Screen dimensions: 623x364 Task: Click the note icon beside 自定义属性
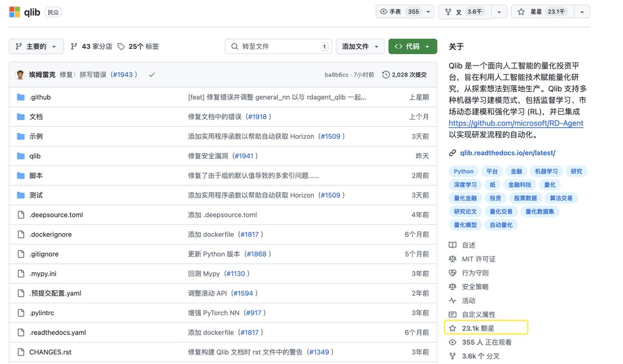coord(453,315)
